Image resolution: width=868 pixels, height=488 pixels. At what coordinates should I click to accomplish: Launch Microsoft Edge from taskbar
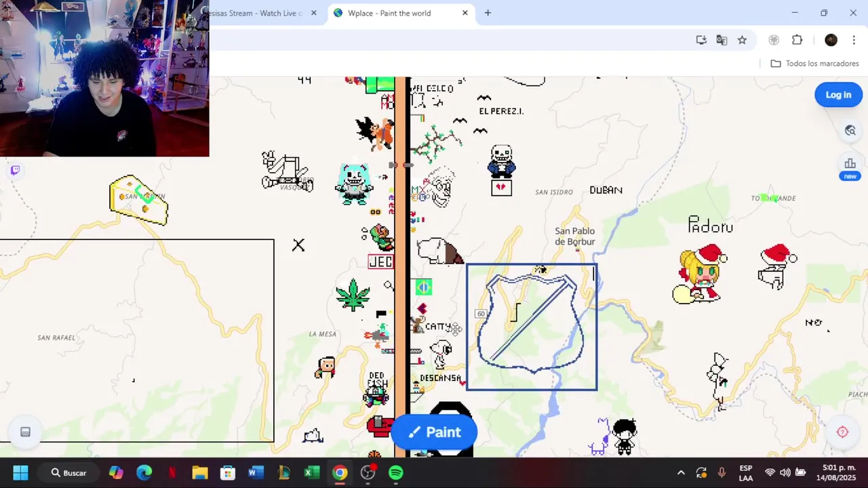click(144, 472)
